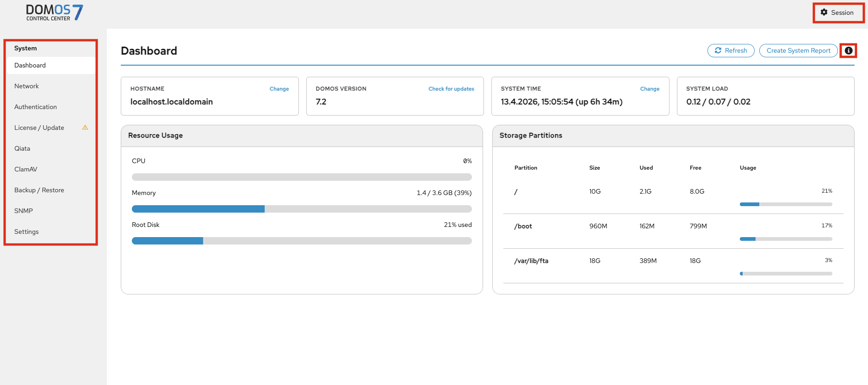
Task: Open the Authentication section
Action: pyautogui.click(x=51, y=107)
